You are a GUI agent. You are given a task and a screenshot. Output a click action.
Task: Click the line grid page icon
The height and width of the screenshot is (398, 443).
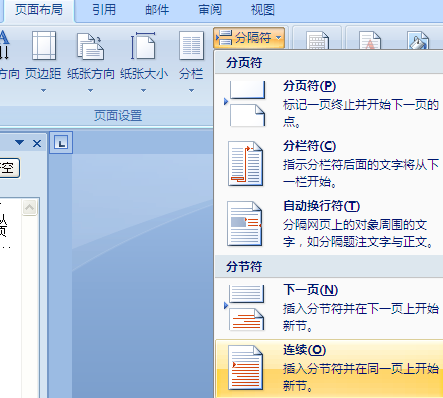click(x=317, y=41)
